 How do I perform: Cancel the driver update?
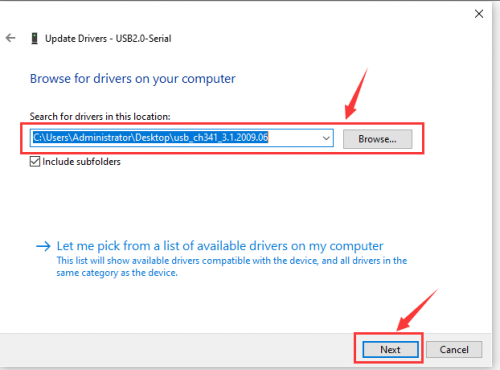454,349
